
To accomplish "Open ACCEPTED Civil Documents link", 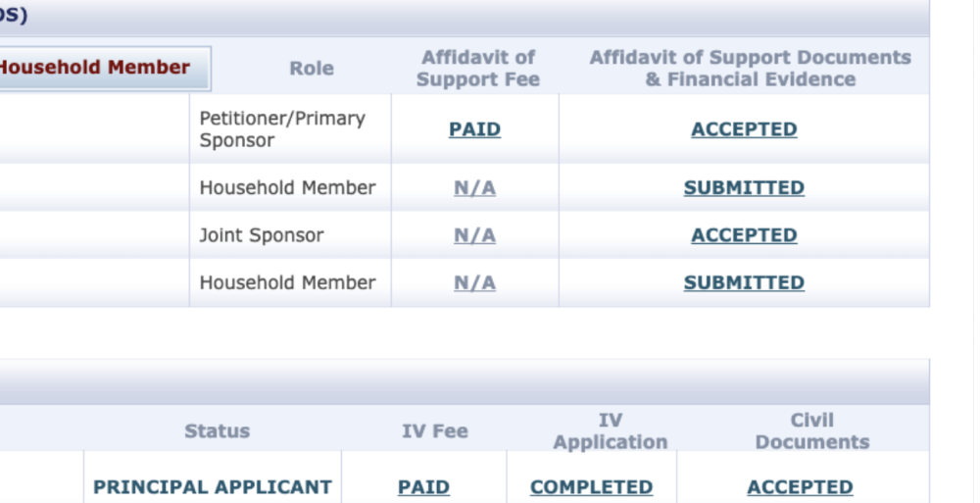I will click(800, 487).
